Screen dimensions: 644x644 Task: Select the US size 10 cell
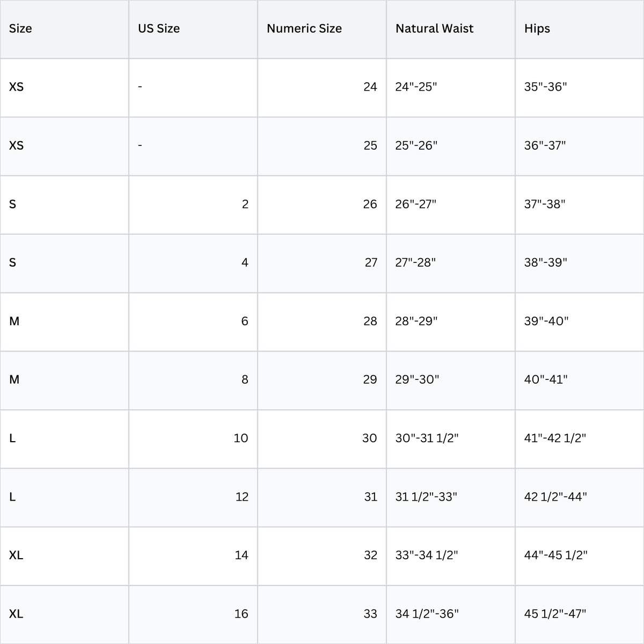coord(193,438)
